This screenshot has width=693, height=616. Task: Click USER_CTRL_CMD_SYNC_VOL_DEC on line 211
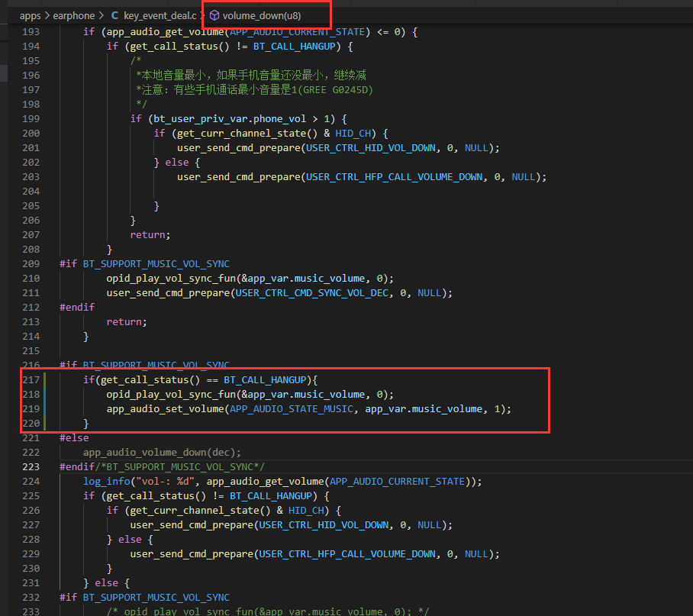pos(312,293)
